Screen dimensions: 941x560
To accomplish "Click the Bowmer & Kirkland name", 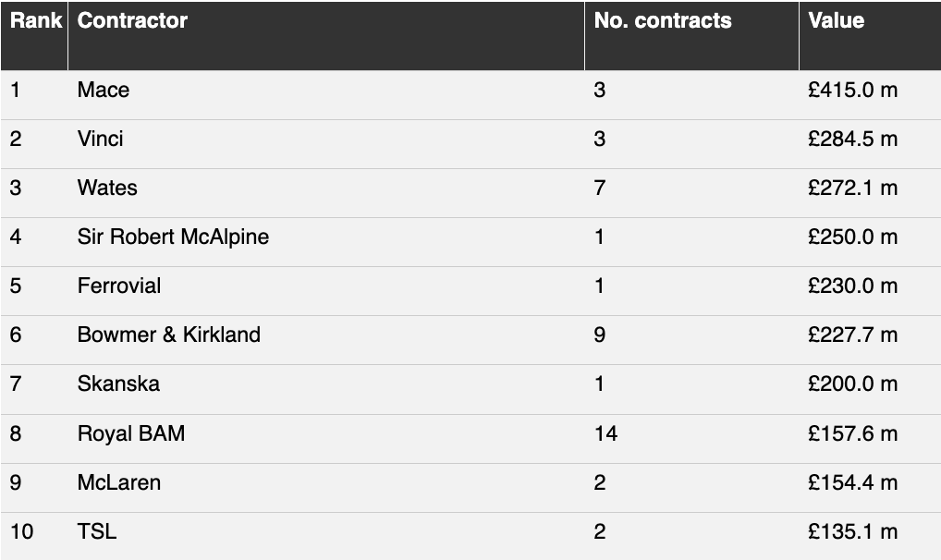I will pos(168,335).
